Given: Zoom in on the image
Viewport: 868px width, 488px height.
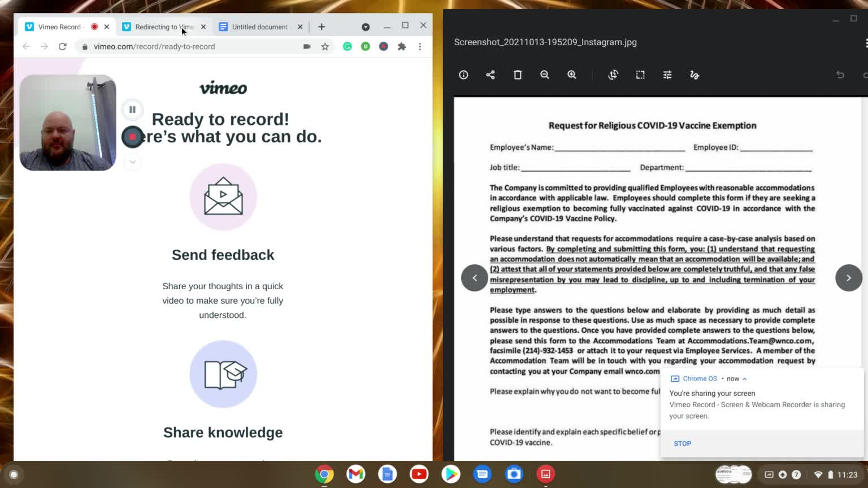Looking at the screenshot, I should (x=572, y=75).
